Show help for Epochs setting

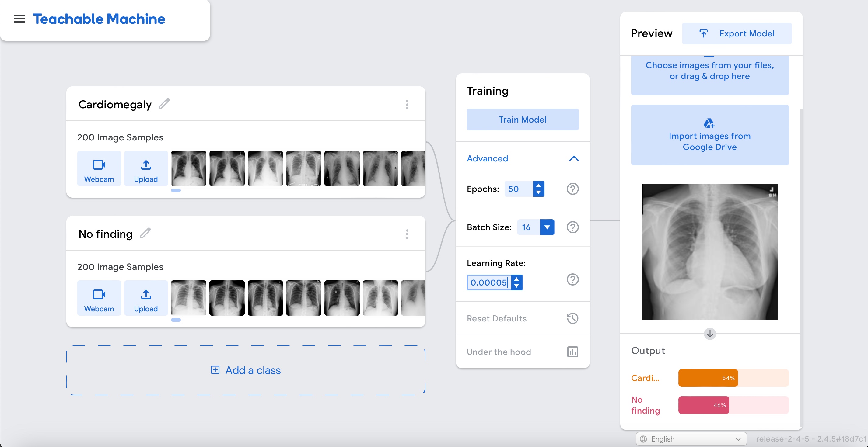tap(572, 189)
